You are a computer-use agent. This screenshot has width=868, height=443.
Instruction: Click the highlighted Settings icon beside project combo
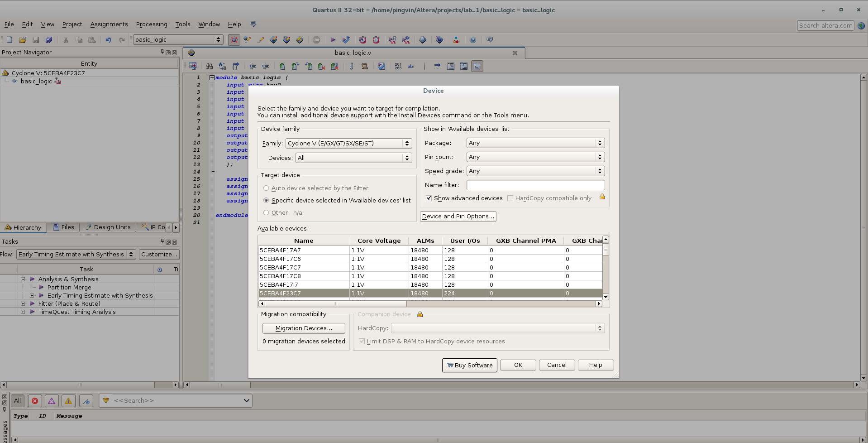234,40
